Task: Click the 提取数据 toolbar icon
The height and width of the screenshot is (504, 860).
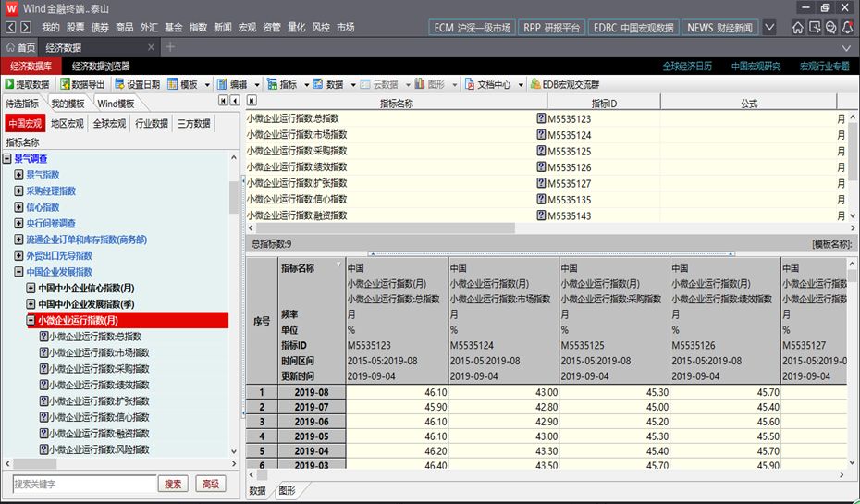Action: [x=9, y=84]
